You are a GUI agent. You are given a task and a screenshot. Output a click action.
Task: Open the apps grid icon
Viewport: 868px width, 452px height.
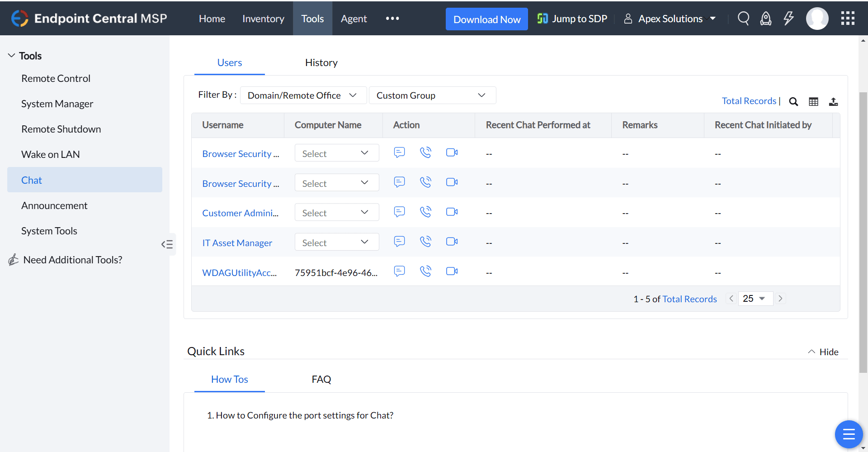848,18
